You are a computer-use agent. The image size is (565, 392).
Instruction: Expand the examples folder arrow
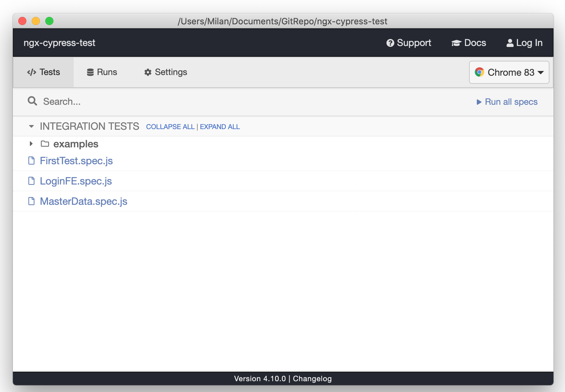pyautogui.click(x=31, y=144)
